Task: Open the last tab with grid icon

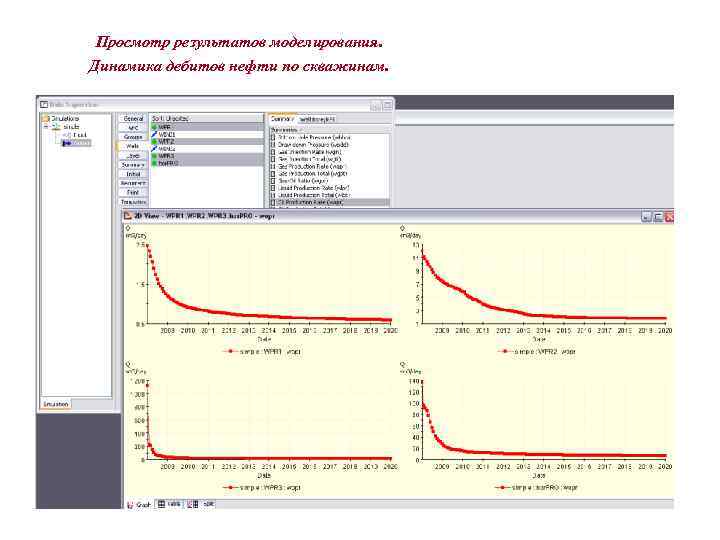Action: [202, 504]
